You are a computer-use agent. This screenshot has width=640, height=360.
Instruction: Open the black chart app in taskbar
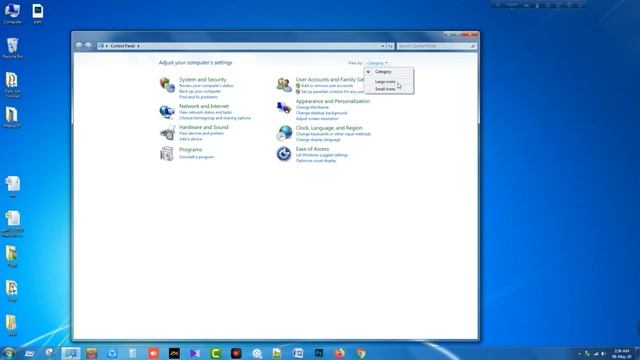174,353
